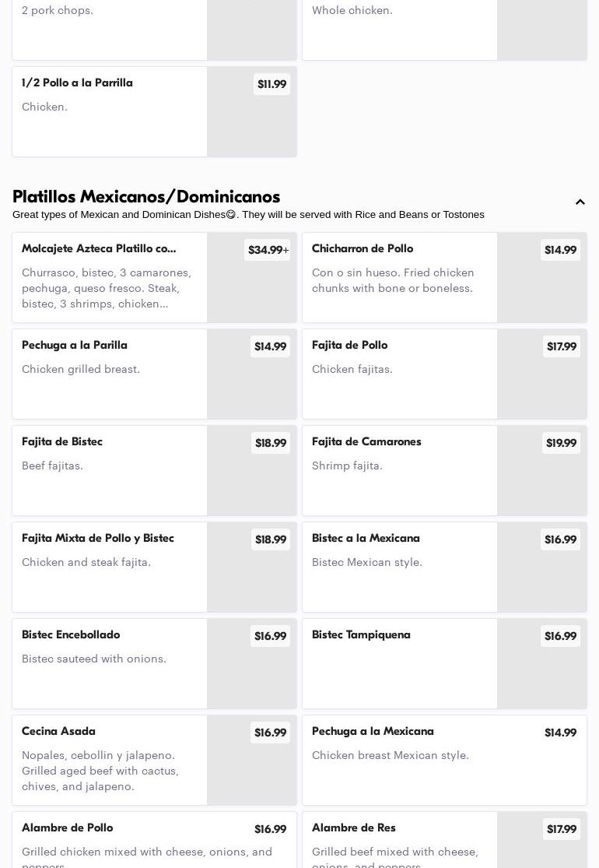Click the Alambre de Res $17.99 price

[561, 829]
